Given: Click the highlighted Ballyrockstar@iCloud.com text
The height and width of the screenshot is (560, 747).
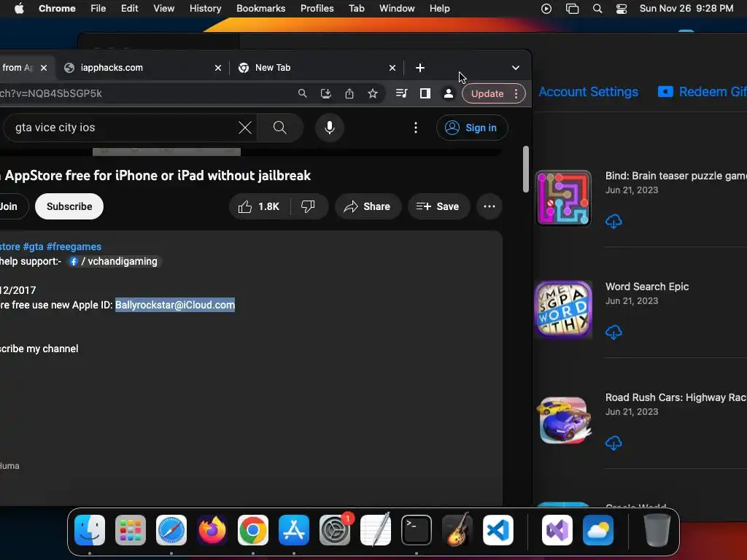Looking at the screenshot, I should pos(175,305).
